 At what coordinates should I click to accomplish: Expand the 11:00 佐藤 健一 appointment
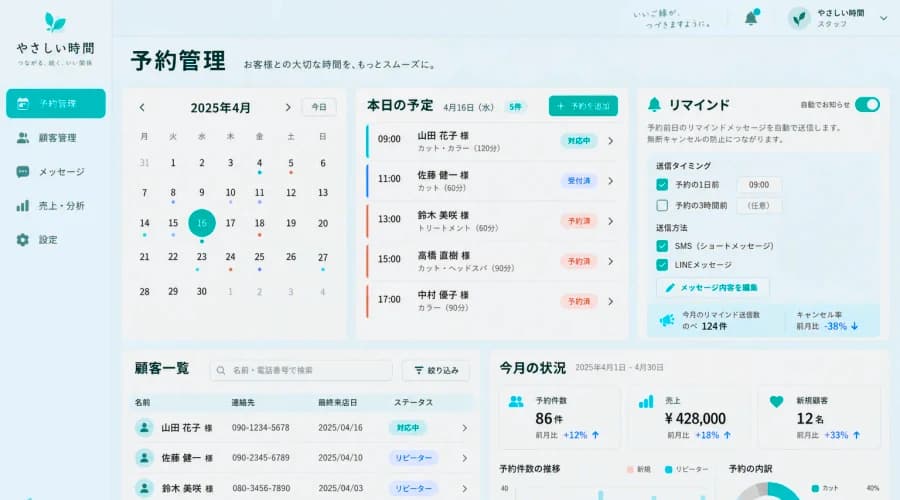point(610,181)
